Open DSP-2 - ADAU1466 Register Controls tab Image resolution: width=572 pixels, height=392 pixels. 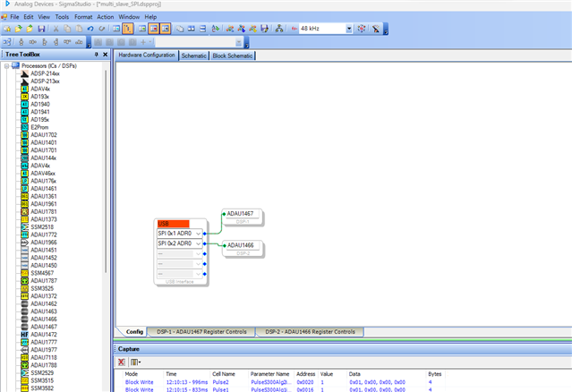click(x=310, y=332)
